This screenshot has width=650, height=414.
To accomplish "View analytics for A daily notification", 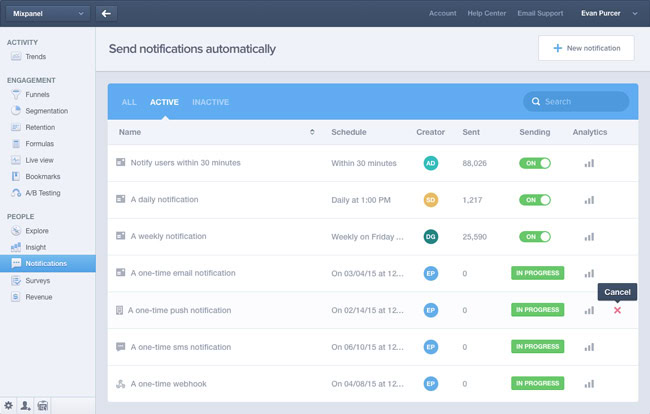I will click(x=589, y=200).
